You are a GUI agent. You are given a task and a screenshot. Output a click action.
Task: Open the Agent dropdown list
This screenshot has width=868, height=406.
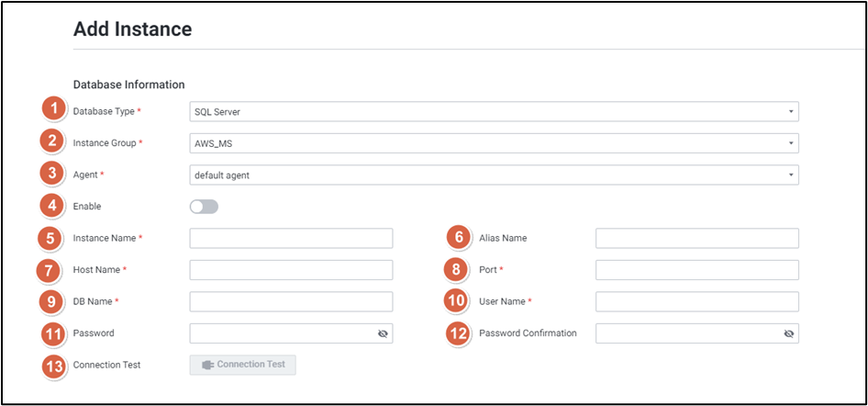[494, 175]
